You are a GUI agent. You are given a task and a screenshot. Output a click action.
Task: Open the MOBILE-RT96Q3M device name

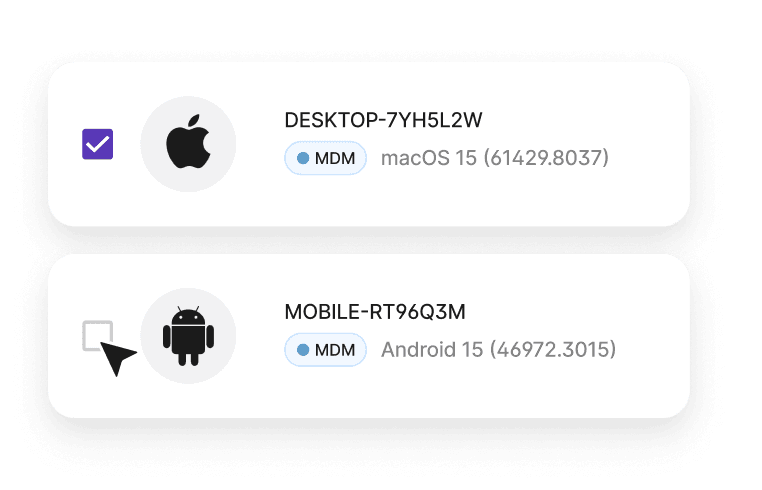(375, 312)
